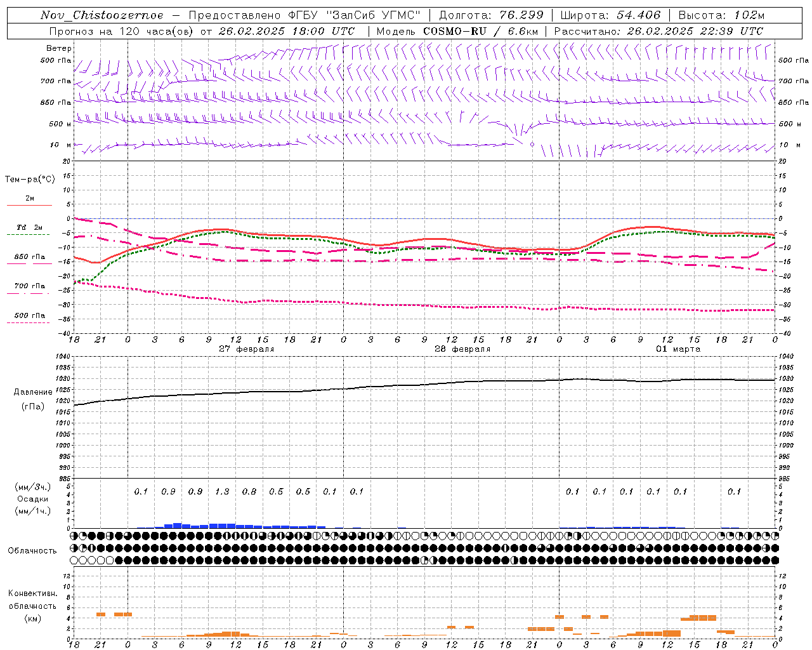Select the "Предоставлено ФГБУ ЗапСиб УГМС" header text

point(305,15)
